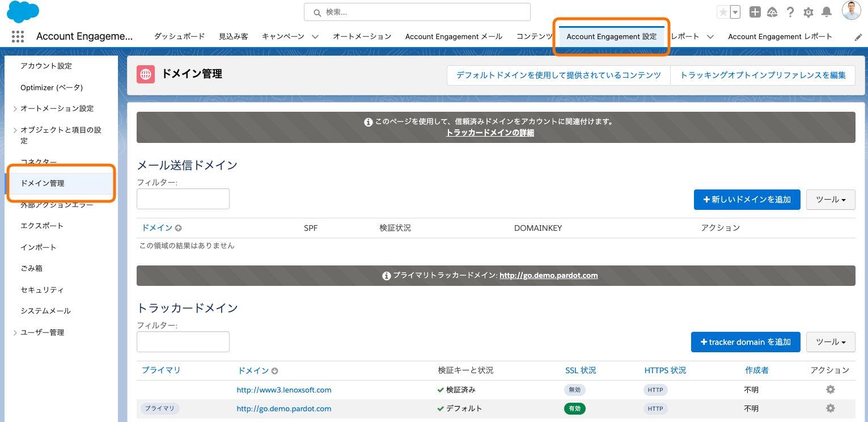Sort tracker table by プライマリ column
The height and width of the screenshot is (422, 868).
click(161, 370)
